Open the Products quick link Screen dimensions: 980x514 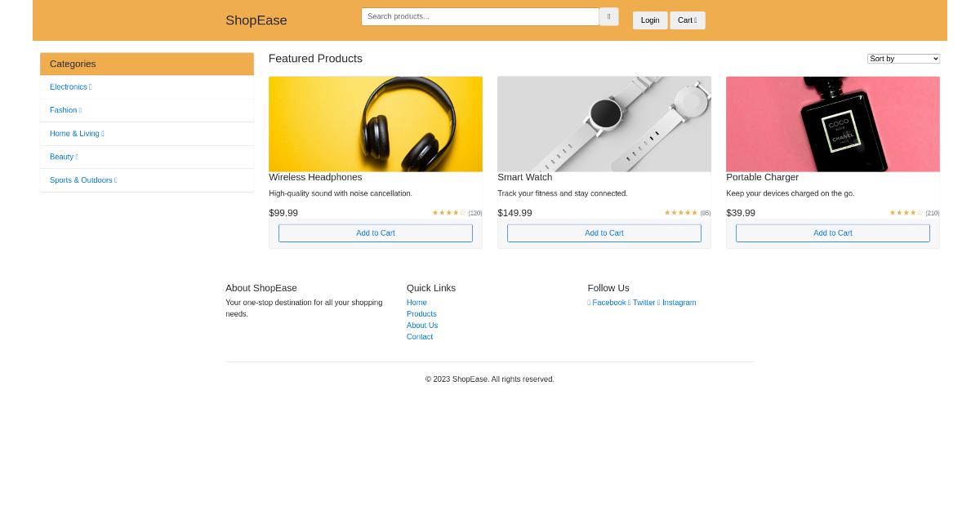pyautogui.click(x=421, y=313)
